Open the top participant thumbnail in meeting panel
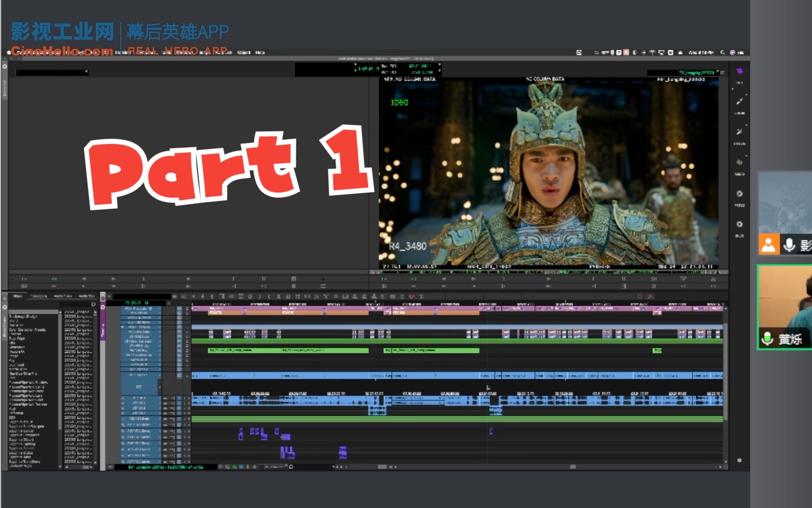 (x=785, y=213)
